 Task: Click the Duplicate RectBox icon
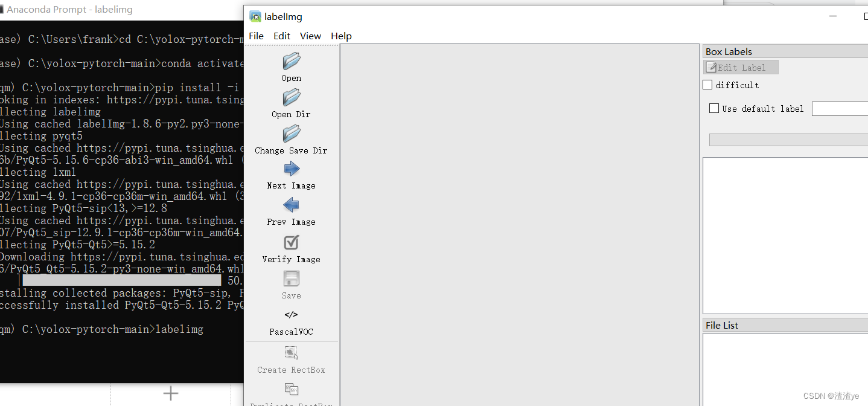(x=292, y=389)
